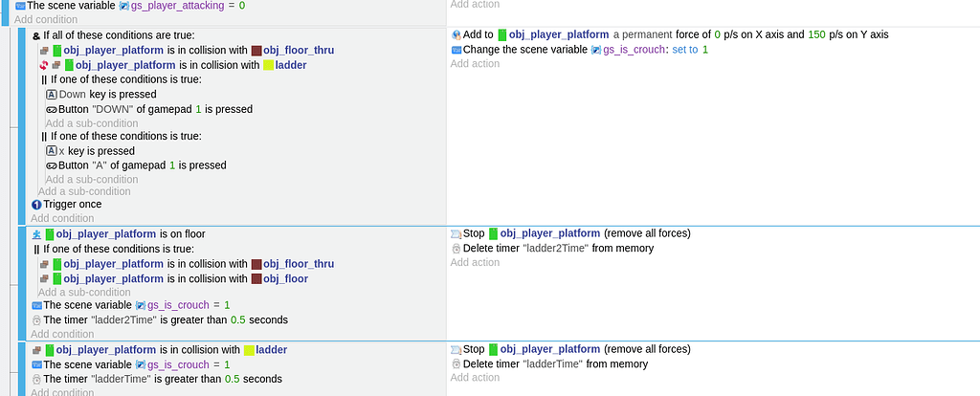The height and width of the screenshot is (396, 980).
Task: Click the Stop icon above Delete timer "ladder2Time"
Action: click(457, 233)
